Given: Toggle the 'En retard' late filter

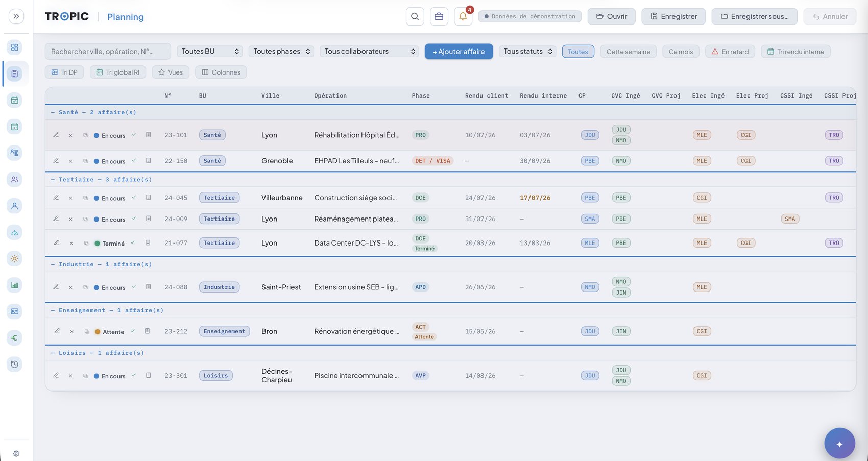Looking at the screenshot, I should point(730,52).
